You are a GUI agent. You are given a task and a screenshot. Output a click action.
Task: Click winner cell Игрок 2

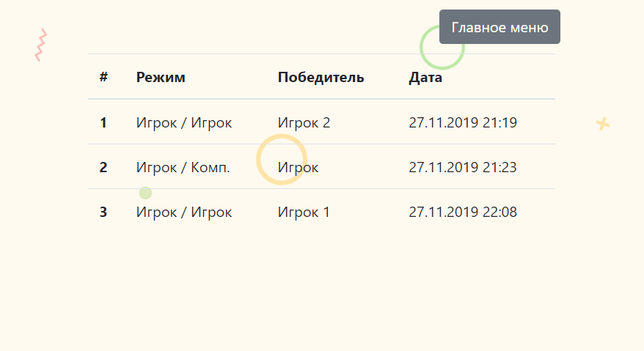(304, 122)
